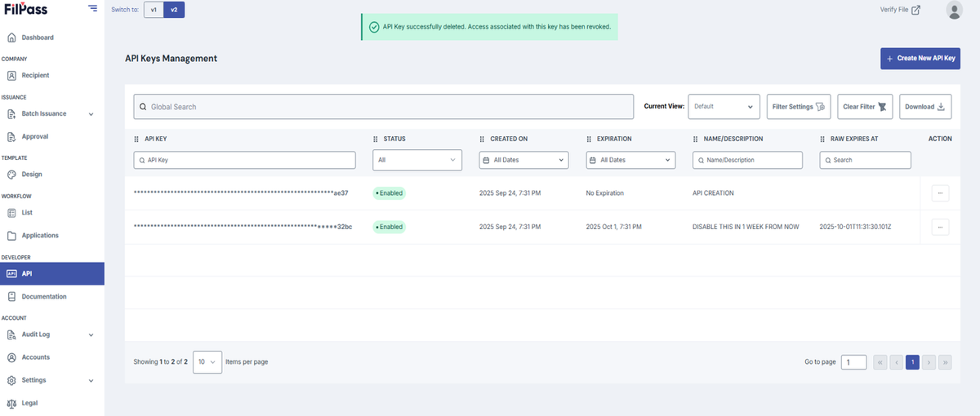Open the items per page dropdown
The height and width of the screenshot is (416, 980).
pyautogui.click(x=207, y=361)
